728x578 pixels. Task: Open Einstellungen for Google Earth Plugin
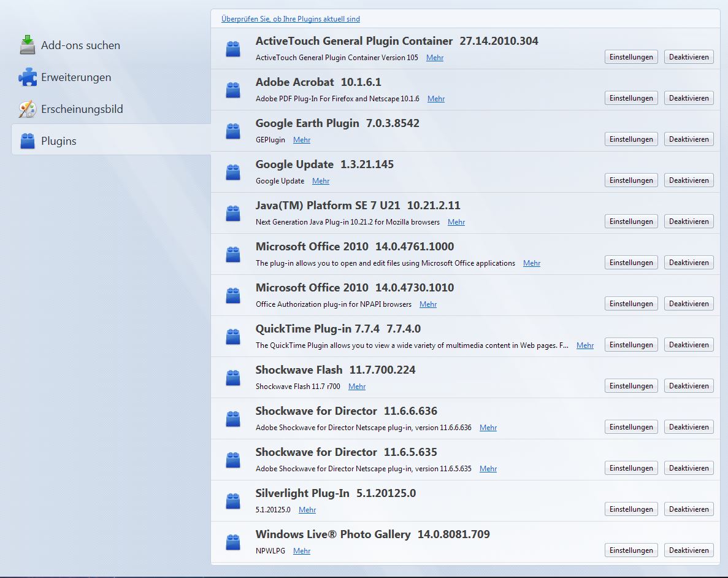tap(631, 139)
